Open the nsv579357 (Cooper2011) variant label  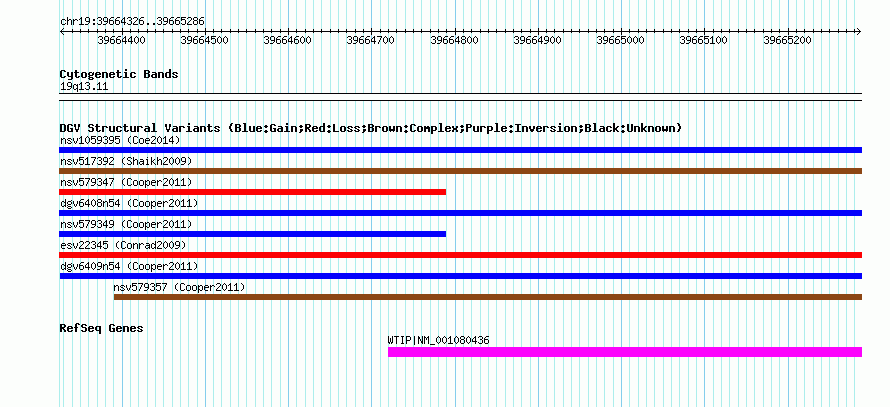tap(179, 287)
